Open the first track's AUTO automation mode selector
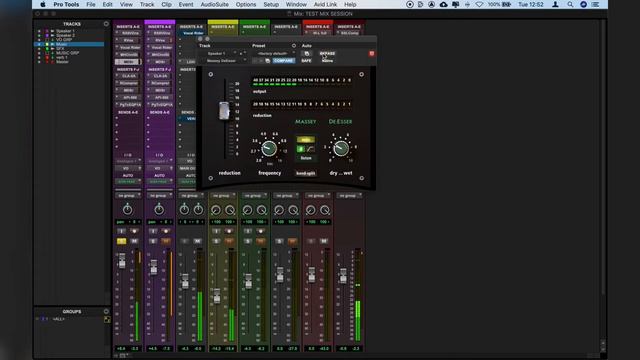This screenshot has width=640, height=360. point(128,181)
